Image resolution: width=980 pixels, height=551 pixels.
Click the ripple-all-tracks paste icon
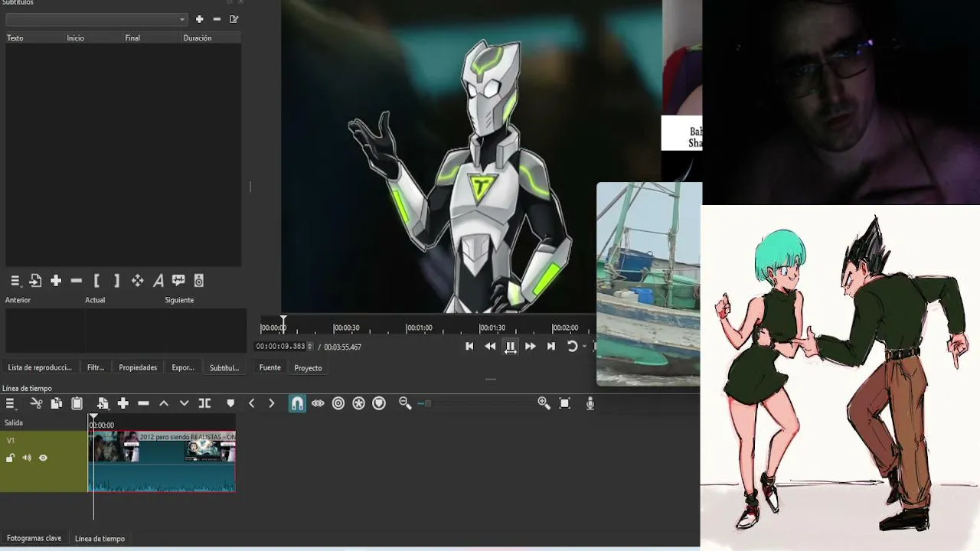coord(103,403)
